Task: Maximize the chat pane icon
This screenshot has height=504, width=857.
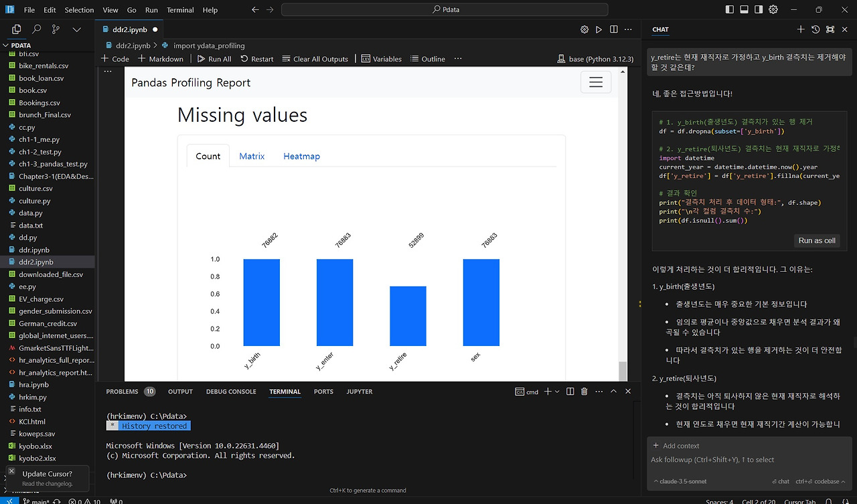Action: click(x=830, y=29)
